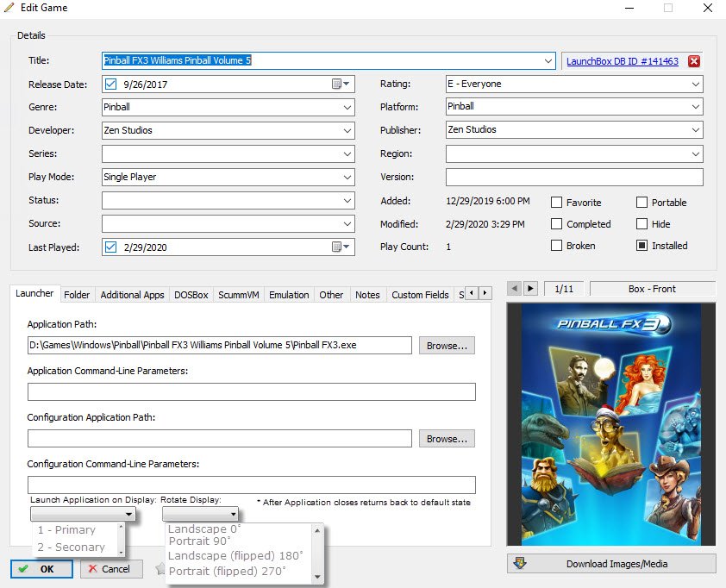Click the download arrow icon on media button
Screen dimensions: 726x588
coord(521,563)
